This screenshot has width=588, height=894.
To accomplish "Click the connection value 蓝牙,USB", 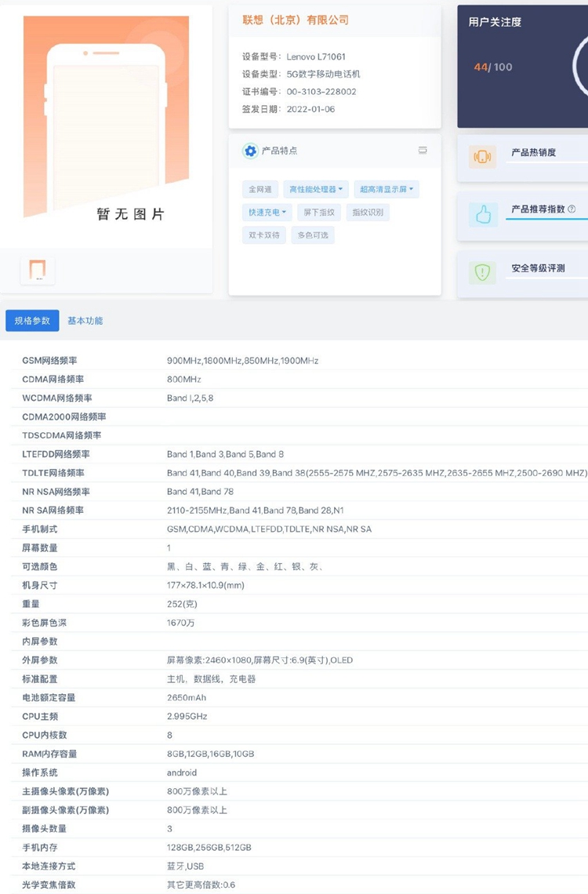I will 185,866.
